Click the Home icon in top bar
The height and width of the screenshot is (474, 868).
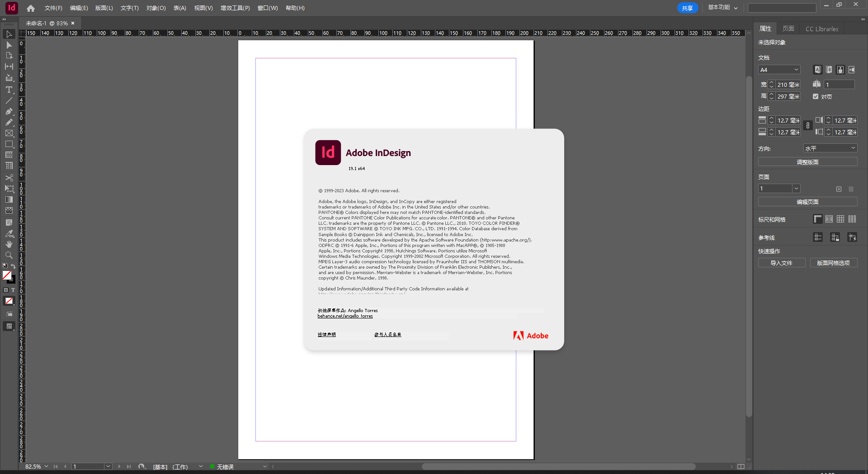pyautogui.click(x=31, y=8)
